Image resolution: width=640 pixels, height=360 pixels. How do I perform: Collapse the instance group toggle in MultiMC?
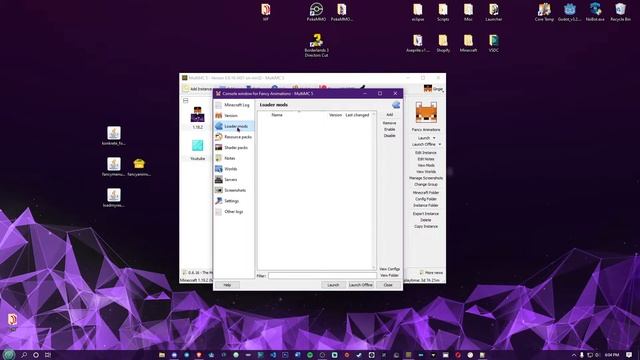(x=186, y=100)
